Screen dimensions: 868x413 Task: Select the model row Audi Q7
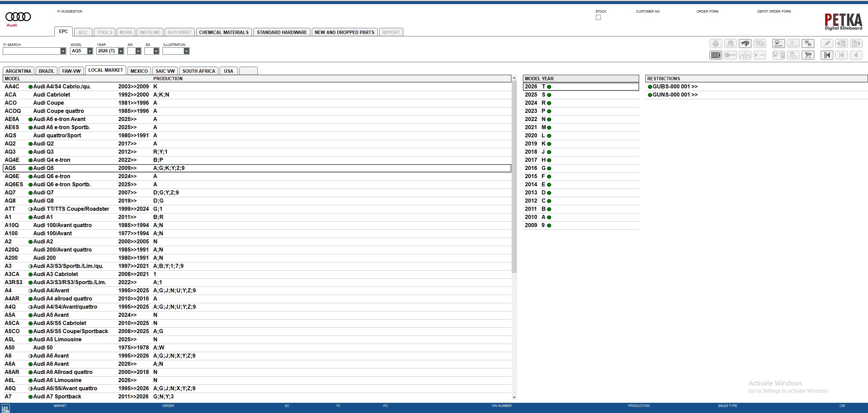257,192
